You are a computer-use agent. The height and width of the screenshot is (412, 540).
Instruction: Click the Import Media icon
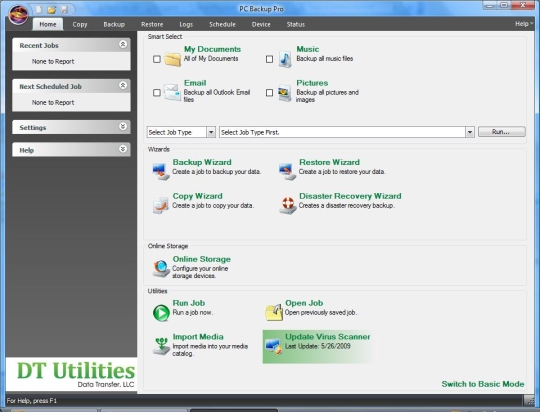pos(161,346)
